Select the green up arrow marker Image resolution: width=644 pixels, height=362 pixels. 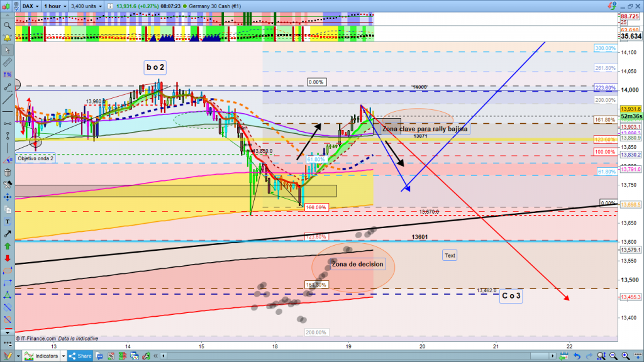(x=7, y=245)
